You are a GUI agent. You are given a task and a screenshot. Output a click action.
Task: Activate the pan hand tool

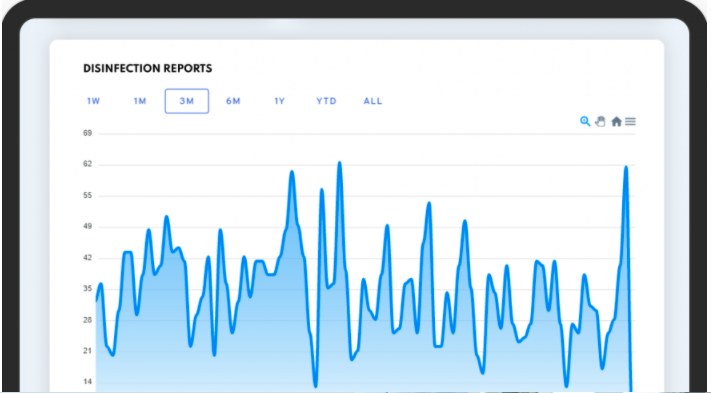pos(600,121)
